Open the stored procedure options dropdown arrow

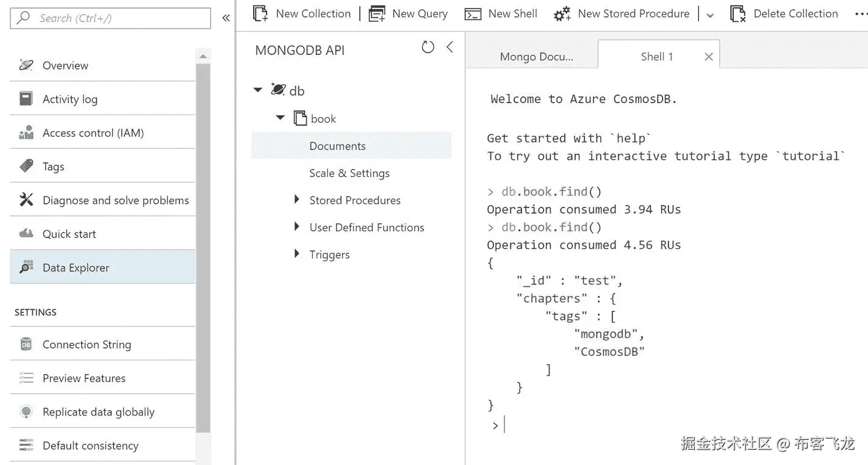709,15
